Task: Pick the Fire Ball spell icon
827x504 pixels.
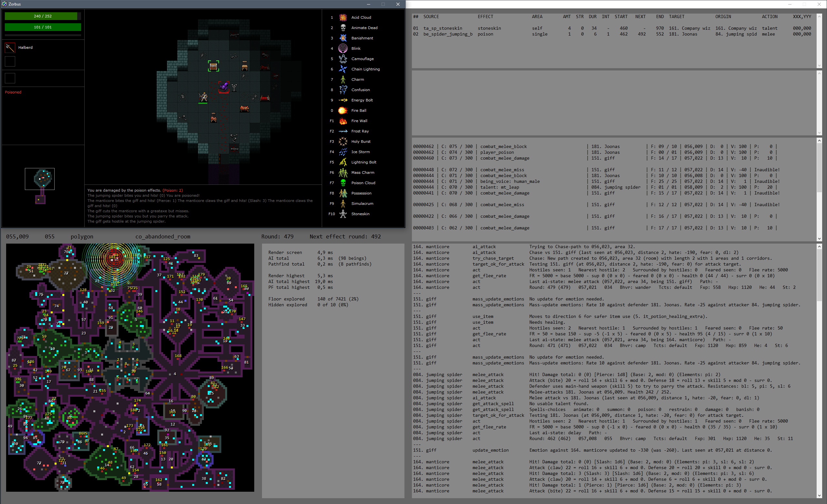Action: (x=343, y=110)
